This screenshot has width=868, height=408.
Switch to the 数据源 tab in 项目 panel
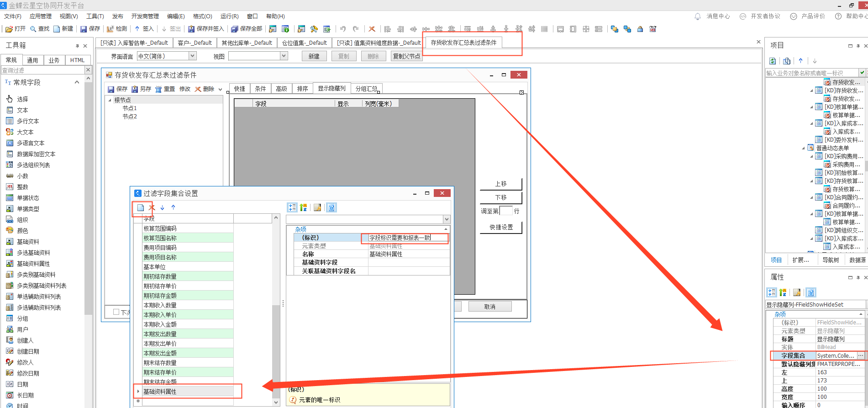pyautogui.click(x=857, y=260)
